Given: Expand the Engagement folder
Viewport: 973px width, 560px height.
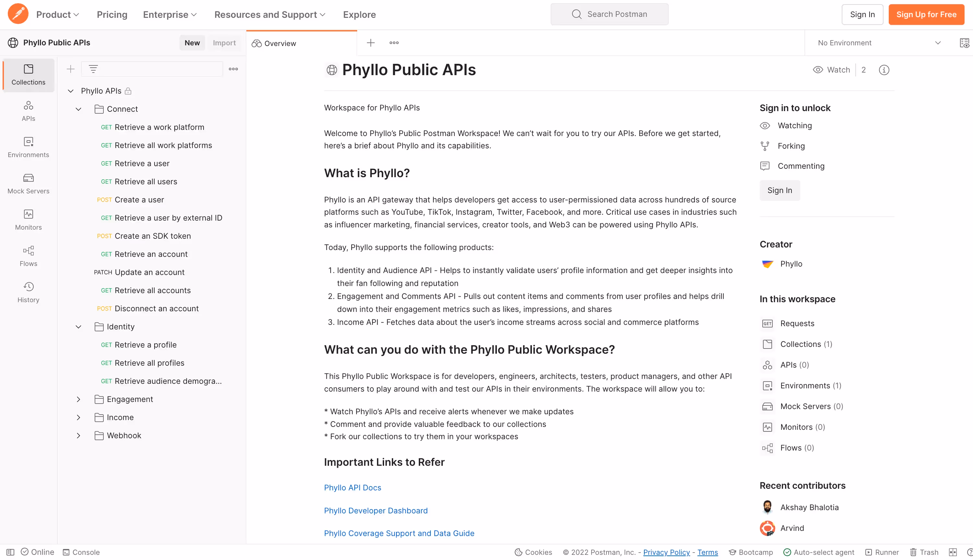Looking at the screenshot, I should [78, 399].
